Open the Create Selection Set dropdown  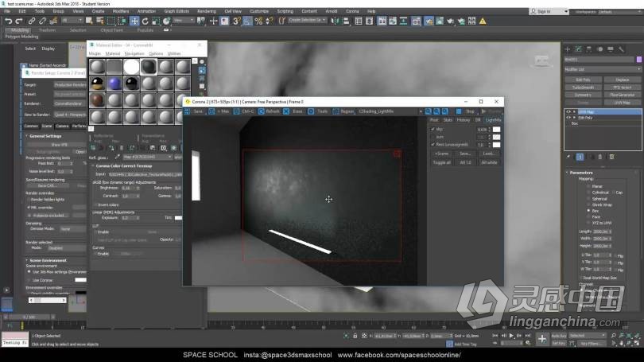click(307, 20)
